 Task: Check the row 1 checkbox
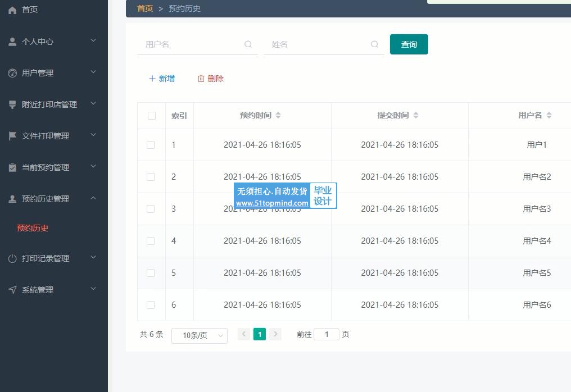tap(151, 145)
